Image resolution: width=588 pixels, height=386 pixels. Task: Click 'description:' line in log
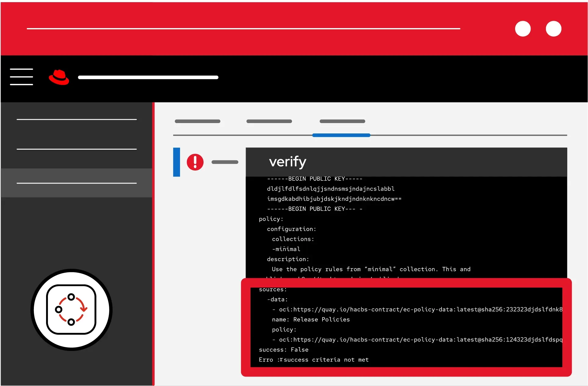[x=288, y=259]
